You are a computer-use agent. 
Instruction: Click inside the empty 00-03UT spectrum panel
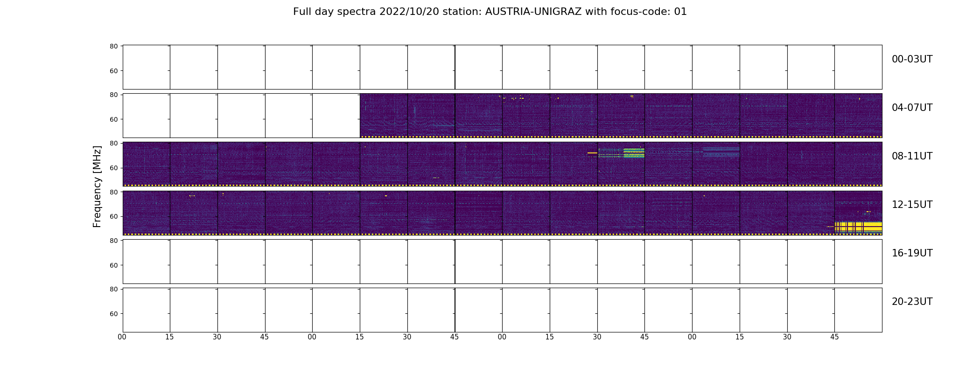502,67
